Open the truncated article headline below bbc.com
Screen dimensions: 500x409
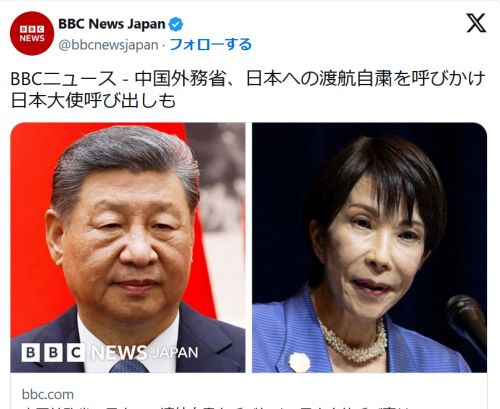[217, 407]
